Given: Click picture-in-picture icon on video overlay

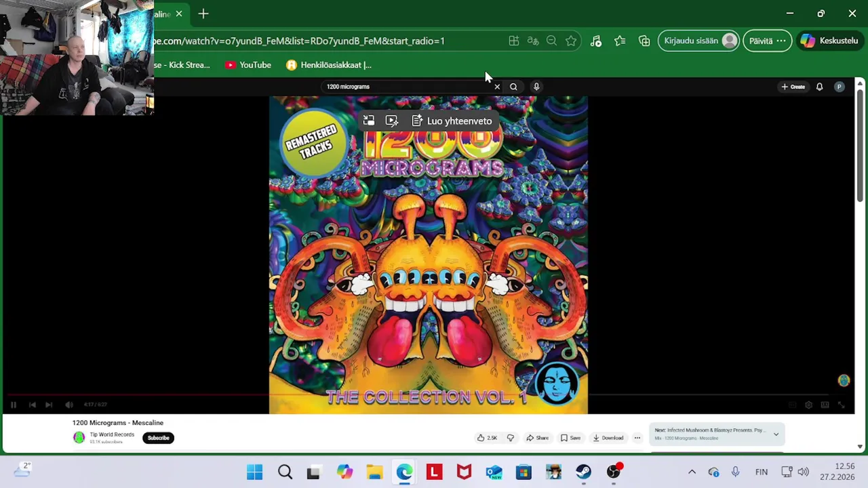Looking at the screenshot, I should (x=368, y=121).
